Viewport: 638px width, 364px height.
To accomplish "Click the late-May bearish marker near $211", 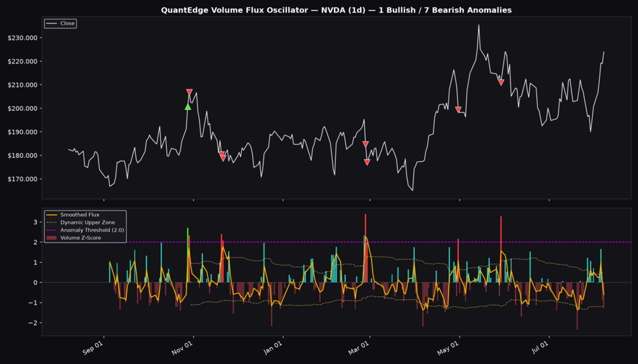I will pyautogui.click(x=501, y=82).
